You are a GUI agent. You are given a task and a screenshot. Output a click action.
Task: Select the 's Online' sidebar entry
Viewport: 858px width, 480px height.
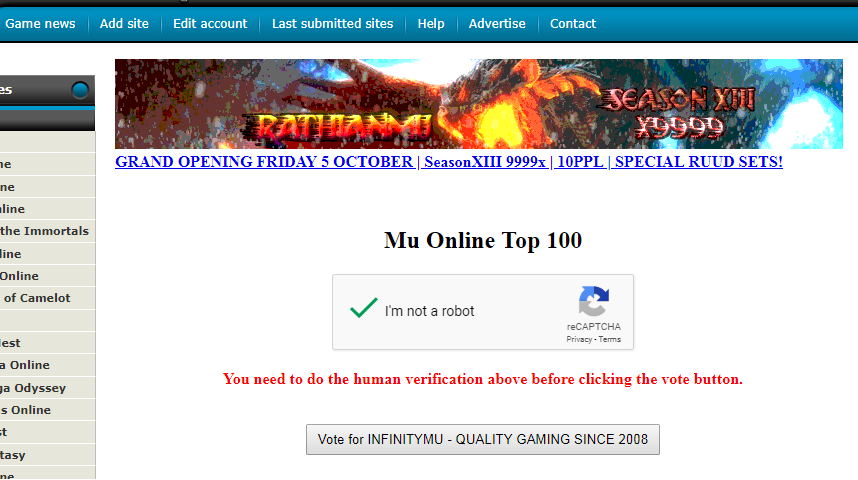pyautogui.click(x=48, y=410)
